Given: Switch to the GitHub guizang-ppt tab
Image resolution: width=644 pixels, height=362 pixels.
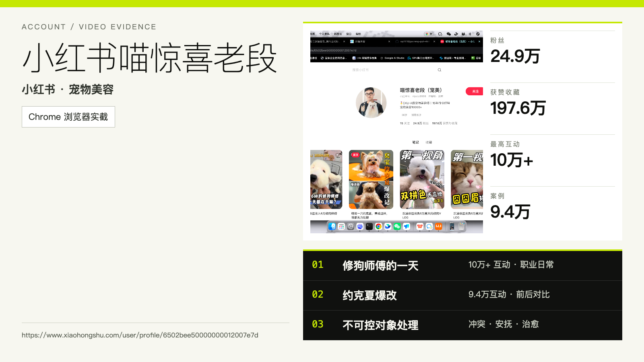Looking at the screenshot, I should click(x=415, y=41).
